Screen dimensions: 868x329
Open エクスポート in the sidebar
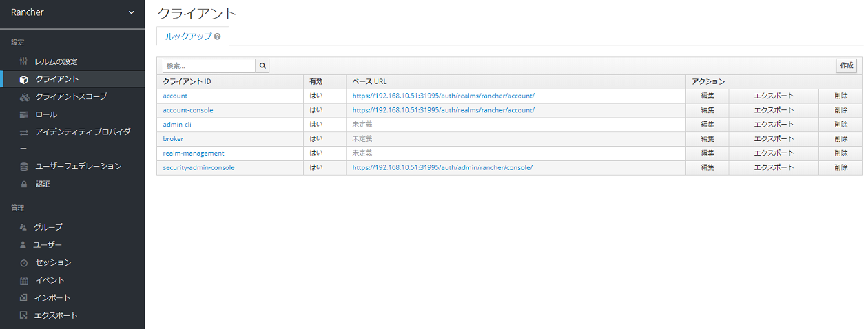pos(56,315)
